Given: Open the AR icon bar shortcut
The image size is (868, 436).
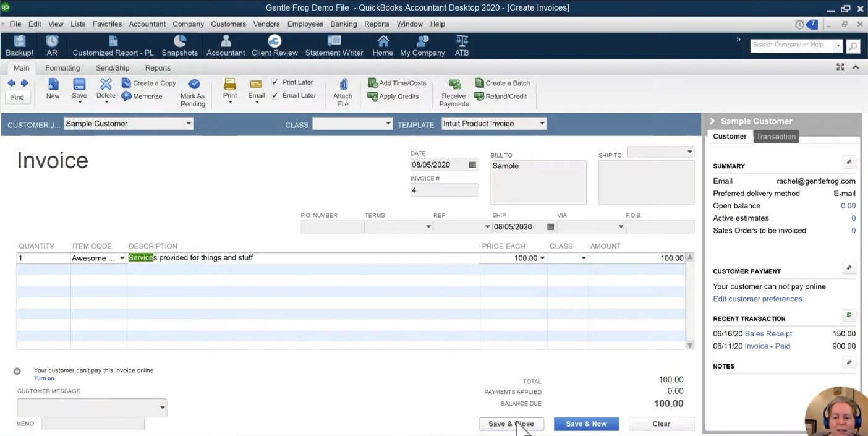Looking at the screenshot, I should pos(52,46).
